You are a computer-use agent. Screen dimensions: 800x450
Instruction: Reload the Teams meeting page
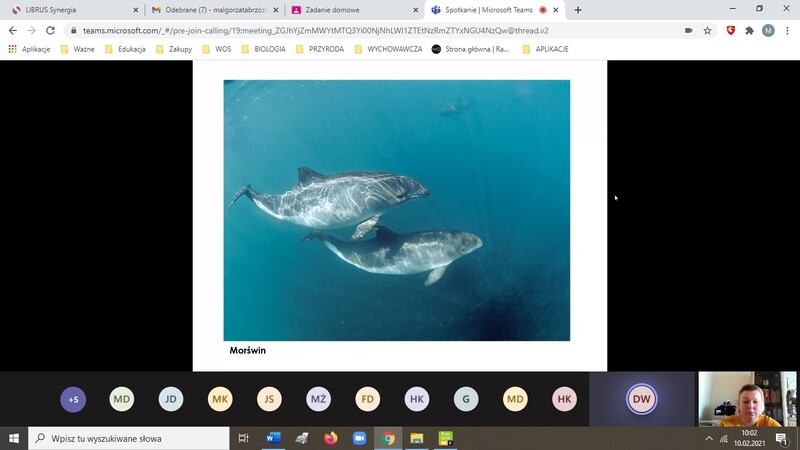[50, 31]
